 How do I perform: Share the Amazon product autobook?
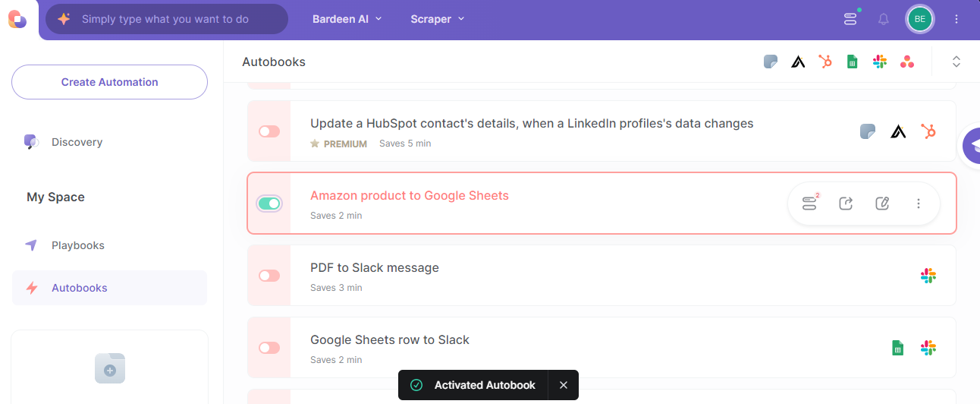[846, 203]
